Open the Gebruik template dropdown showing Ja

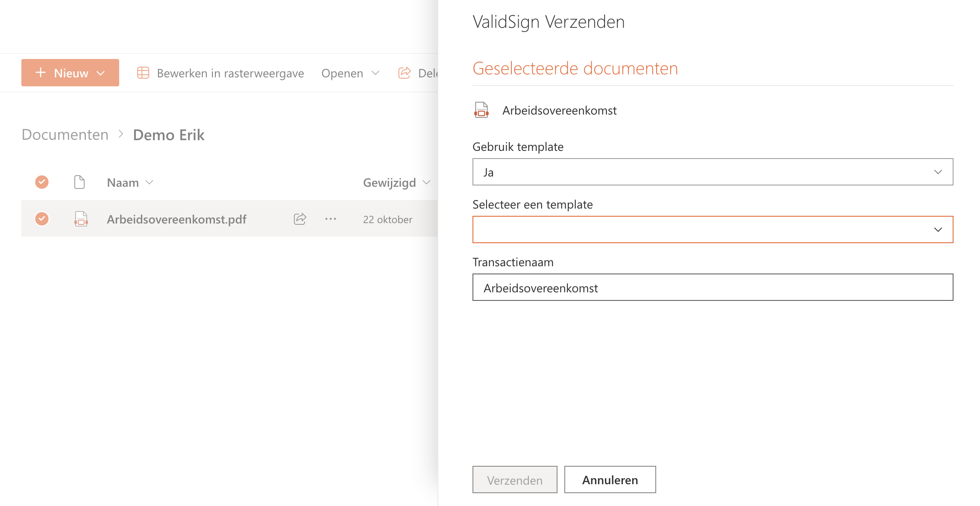click(713, 172)
